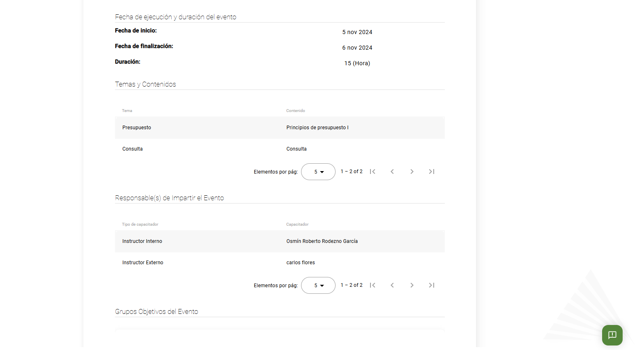Open items-per-page dropdown in Temas table
644x350 pixels.
tap(318, 172)
